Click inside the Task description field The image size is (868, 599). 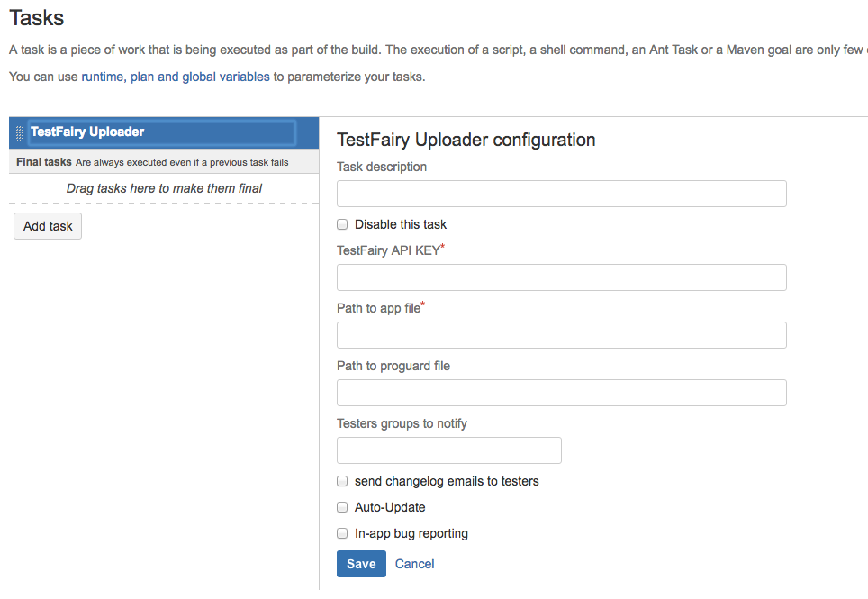[561, 193]
